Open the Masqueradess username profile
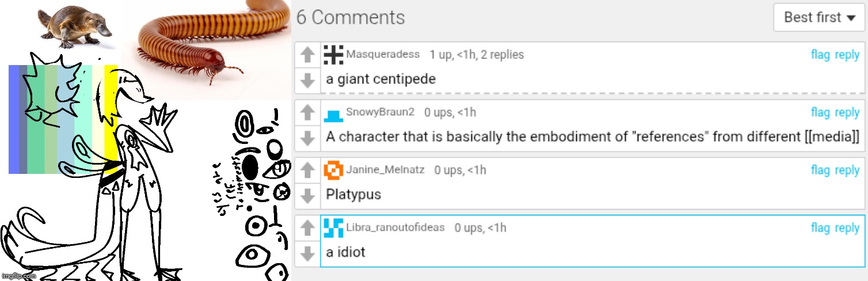 pyautogui.click(x=383, y=55)
